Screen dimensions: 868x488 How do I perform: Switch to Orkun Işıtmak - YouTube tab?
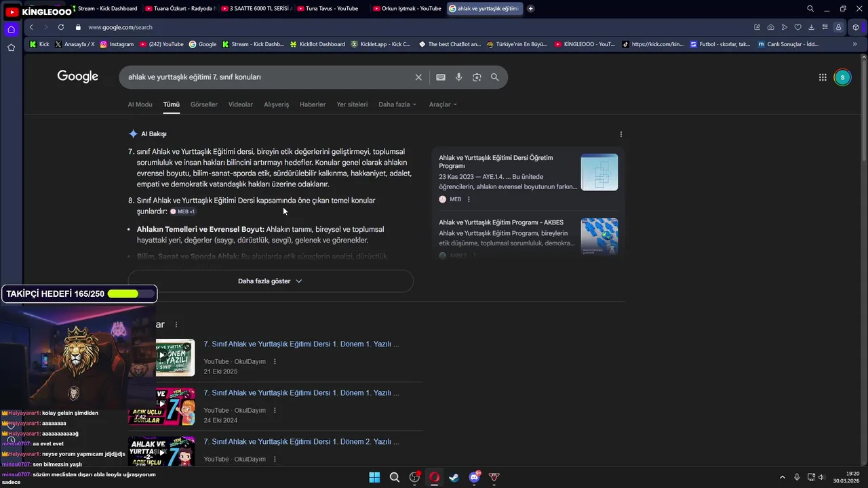click(x=407, y=9)
